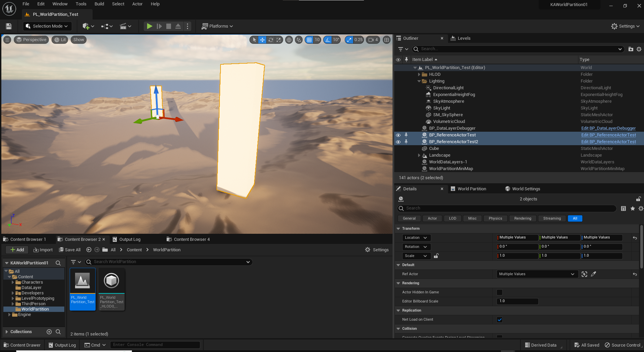Save the current level using the disk icon
The image size is (644, 352).
click(x=9, y=26)
